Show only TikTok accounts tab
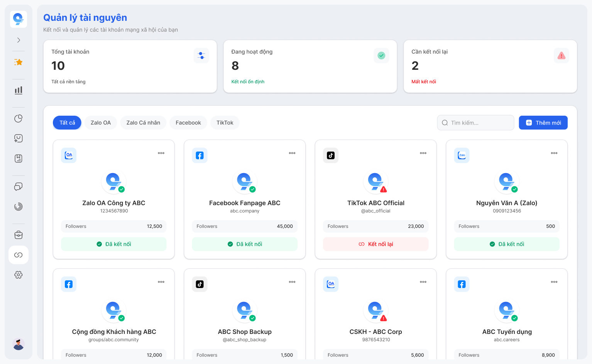Image resolution: width=592 pixels, height=364 pixels. (x=225, y=123)
